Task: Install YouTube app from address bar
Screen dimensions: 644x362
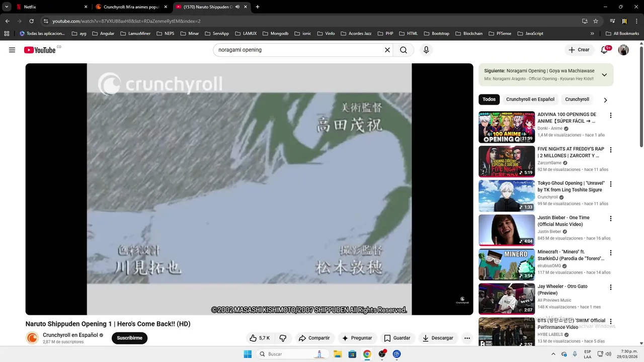Action: (585, 21)
